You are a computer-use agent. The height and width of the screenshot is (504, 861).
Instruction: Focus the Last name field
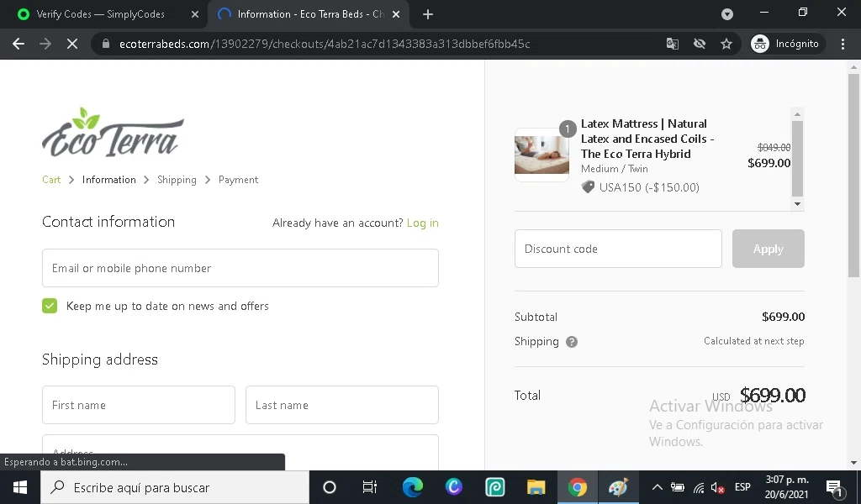(x=342, y=405)
